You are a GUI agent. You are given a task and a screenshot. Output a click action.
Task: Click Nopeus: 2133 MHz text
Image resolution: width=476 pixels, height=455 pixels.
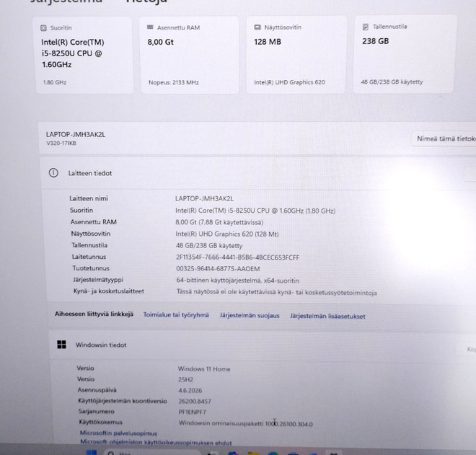coord(174,82)
